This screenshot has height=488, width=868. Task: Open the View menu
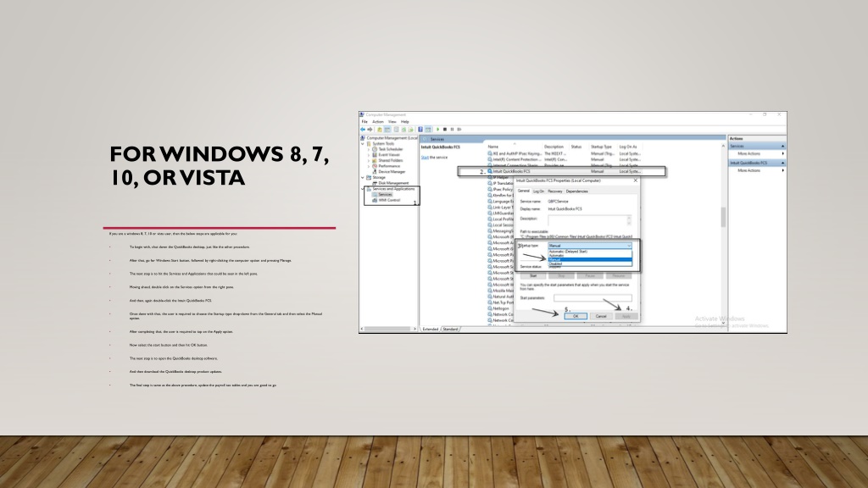click(392, 122)
